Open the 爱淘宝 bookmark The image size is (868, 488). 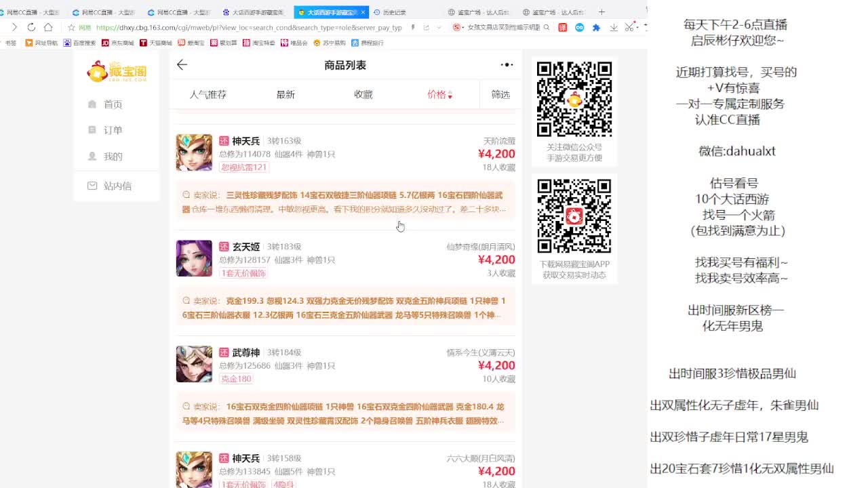coord(191,43)
